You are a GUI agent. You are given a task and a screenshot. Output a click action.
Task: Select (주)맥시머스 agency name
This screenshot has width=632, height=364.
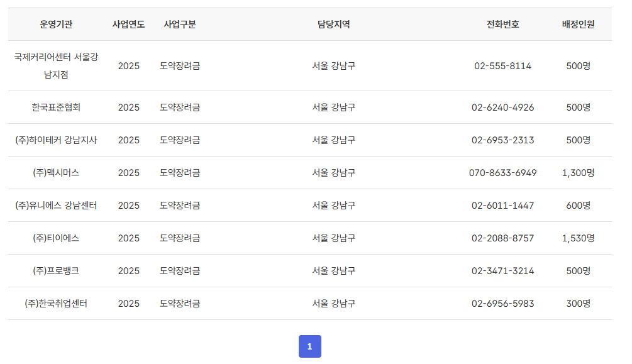click(x=56, y=172)
